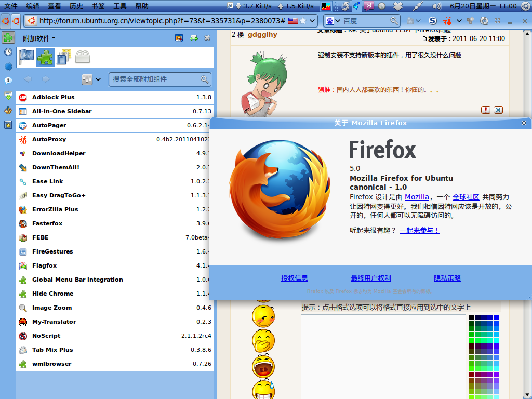Click the open-in-window icon in the sidebar header
This screenshot has width=532, height=399.
coord(179,38)
